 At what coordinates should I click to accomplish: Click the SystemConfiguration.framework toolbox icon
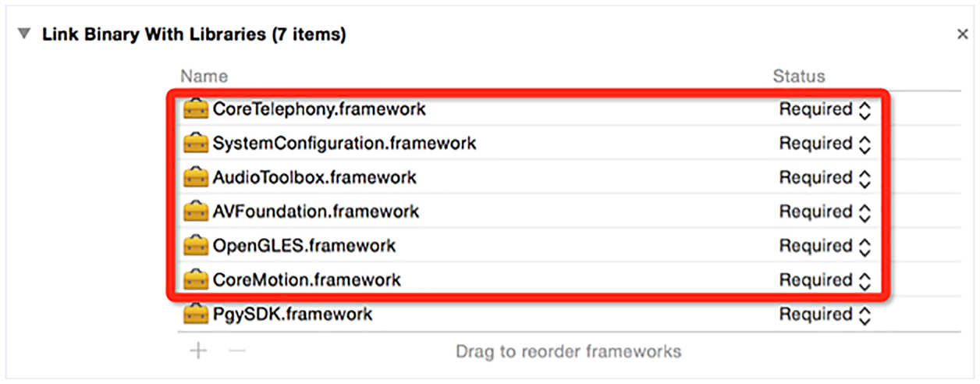click(196, 144)
